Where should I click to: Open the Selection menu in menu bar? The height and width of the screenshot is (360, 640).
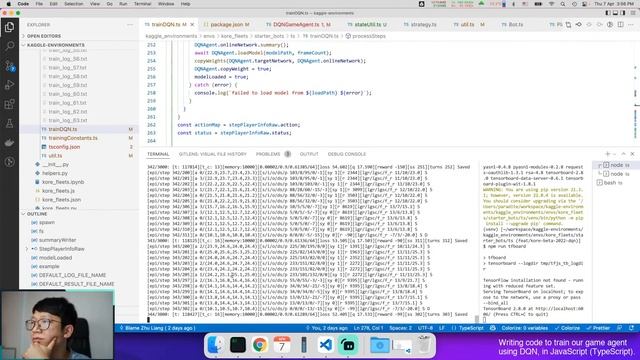tap(73, 4)
